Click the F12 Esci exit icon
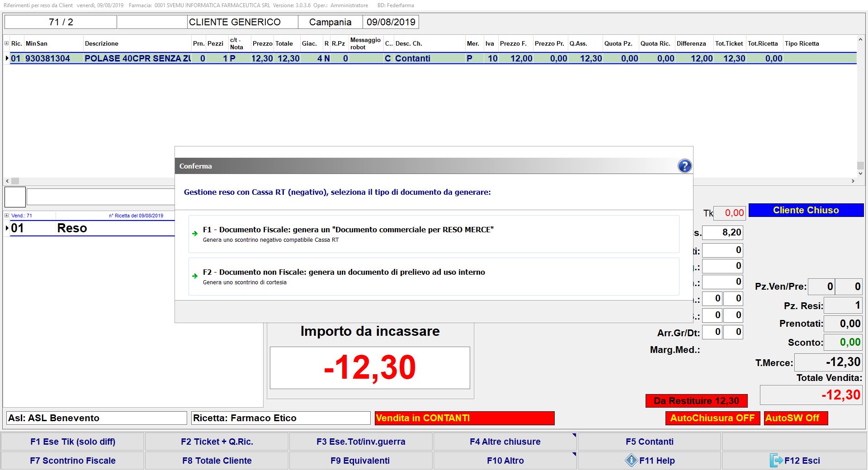 [776, 461]
